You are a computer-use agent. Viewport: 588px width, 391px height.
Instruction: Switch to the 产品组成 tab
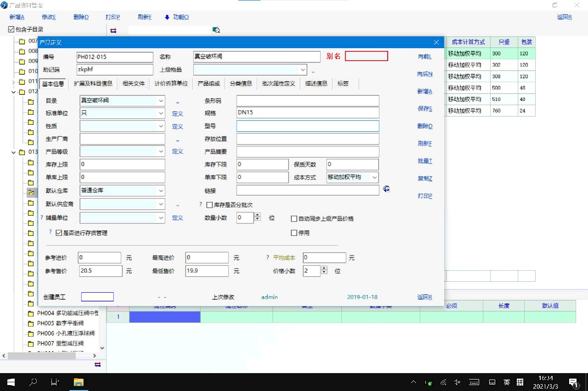click(209, 84)
